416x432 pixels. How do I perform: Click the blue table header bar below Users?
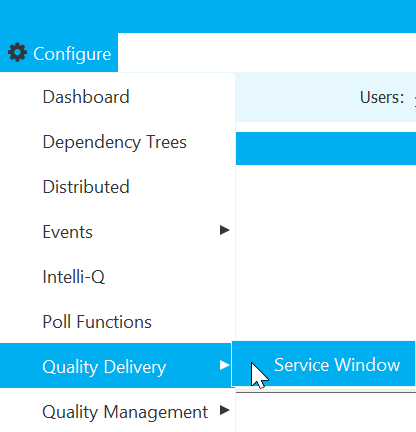tap(326, 148)
